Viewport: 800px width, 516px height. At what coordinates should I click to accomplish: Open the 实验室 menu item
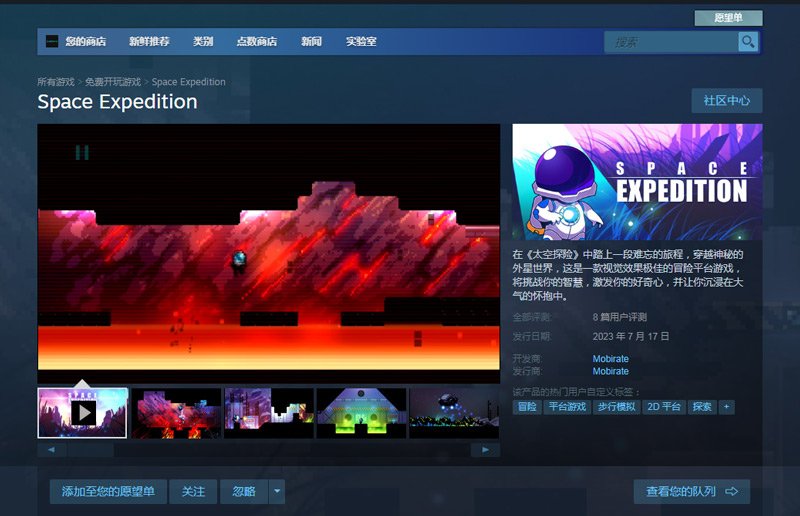point(361,41)
